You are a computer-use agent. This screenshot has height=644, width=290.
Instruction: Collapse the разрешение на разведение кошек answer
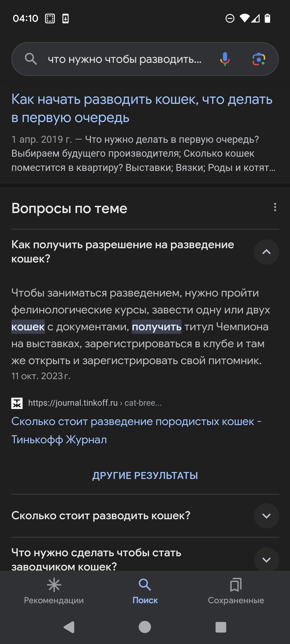(x=266, y=252)
